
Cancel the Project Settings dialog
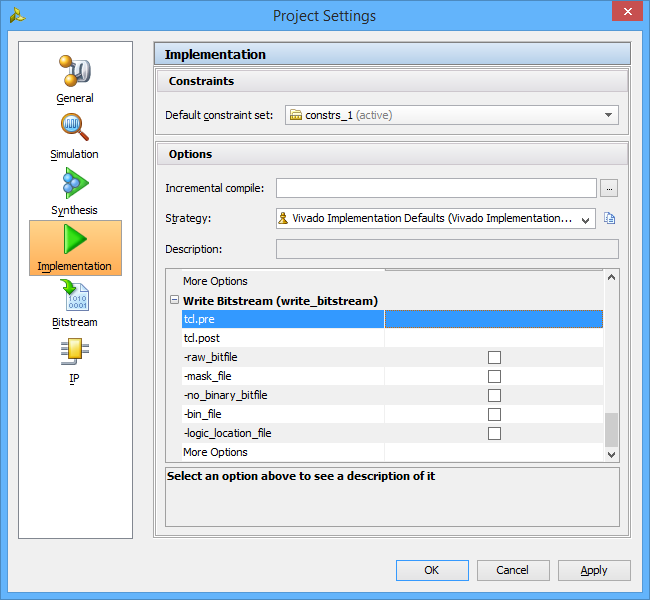click(513, 570)
